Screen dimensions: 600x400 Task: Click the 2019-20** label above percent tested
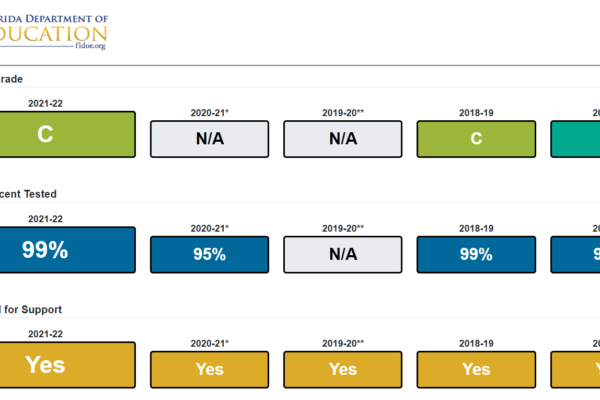343,229
